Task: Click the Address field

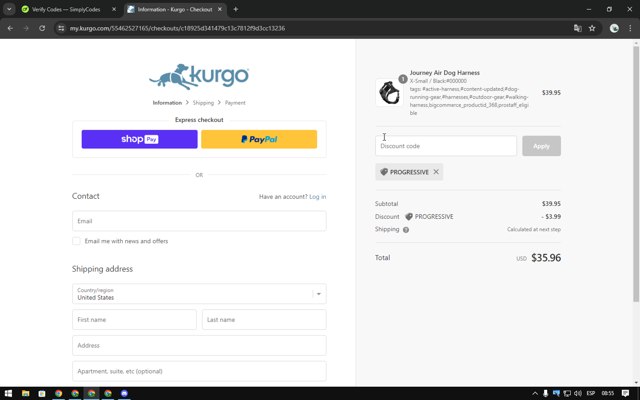Action: click(x=199, y=345)
